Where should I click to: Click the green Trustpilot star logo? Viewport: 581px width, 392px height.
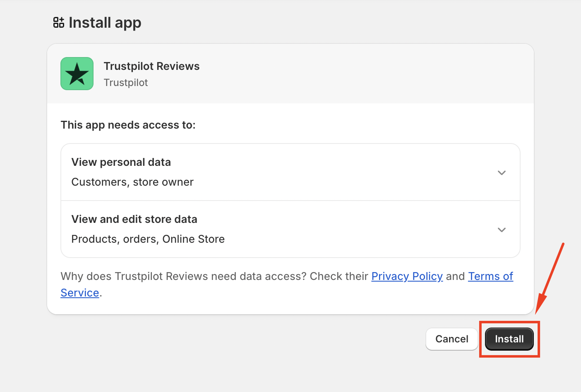tap(77, 74)
